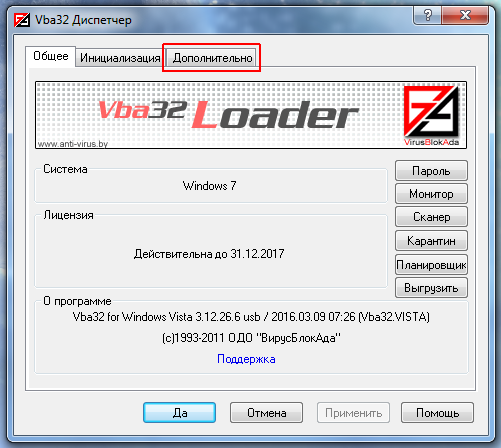501x448 pixels.
Task: Open help via Помощь button
Action: [437, 413]
